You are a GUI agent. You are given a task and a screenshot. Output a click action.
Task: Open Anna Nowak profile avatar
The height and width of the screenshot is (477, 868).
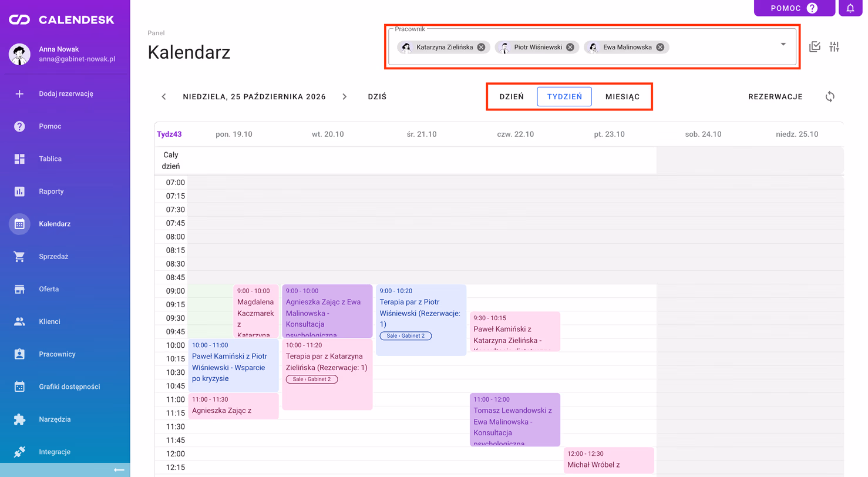pyautogui.click(x=19, y=54)
